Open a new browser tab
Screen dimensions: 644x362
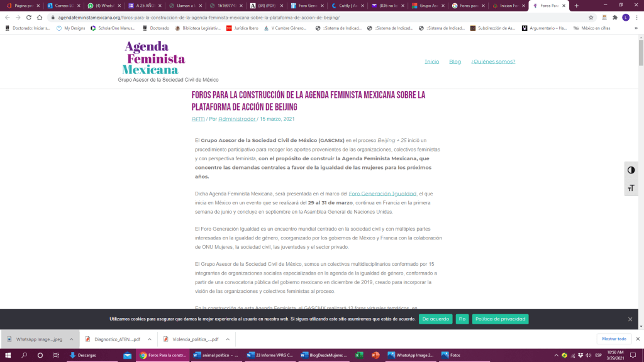coord(576,6)
